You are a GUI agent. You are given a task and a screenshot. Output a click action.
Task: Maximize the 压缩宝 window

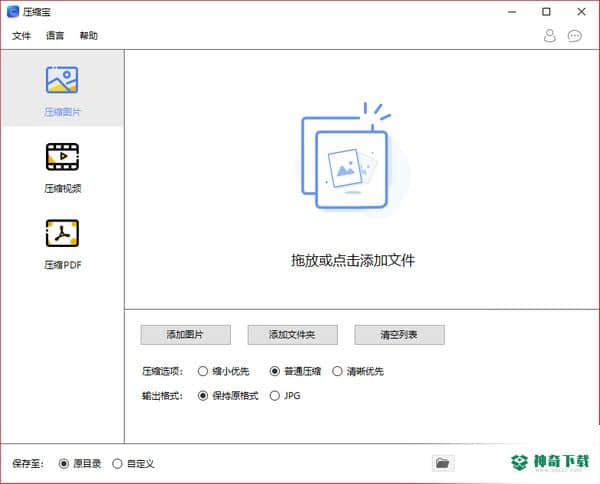tap(546, 12)
